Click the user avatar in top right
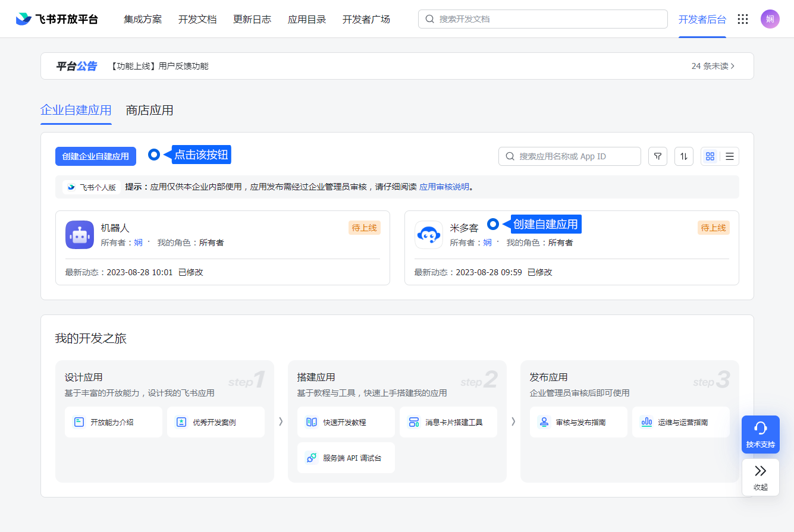The width and height of the screenshot is (794, 532). 770,19
